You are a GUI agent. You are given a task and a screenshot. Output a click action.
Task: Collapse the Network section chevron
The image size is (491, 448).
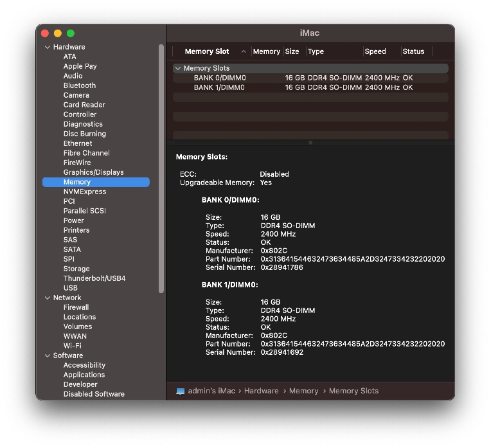[48, 298]
